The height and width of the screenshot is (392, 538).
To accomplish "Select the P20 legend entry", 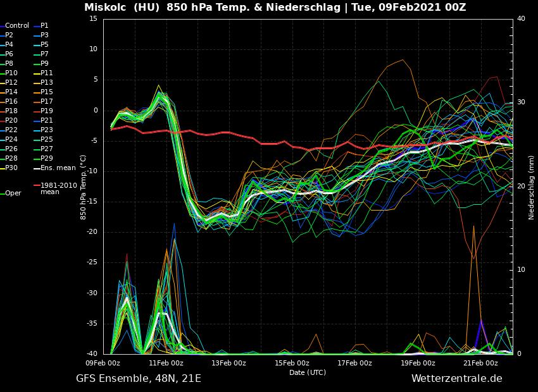I will click(11, 121).
